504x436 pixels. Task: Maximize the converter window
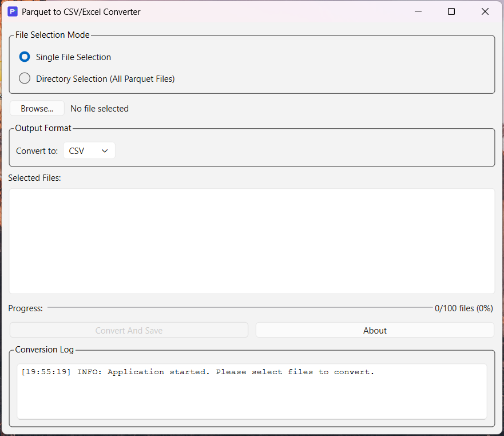pos(451,11)
